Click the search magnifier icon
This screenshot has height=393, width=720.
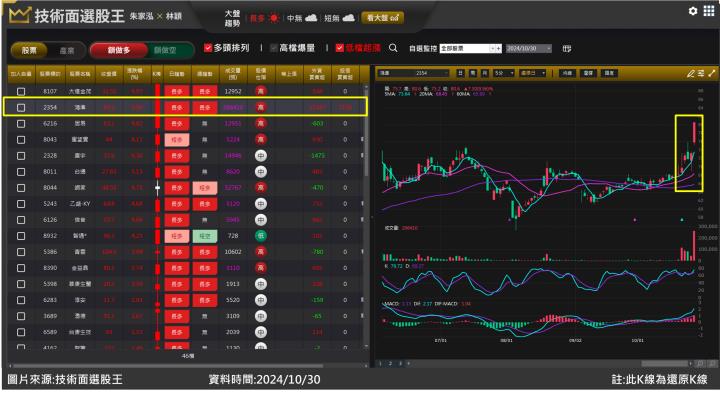pos(393,48)
